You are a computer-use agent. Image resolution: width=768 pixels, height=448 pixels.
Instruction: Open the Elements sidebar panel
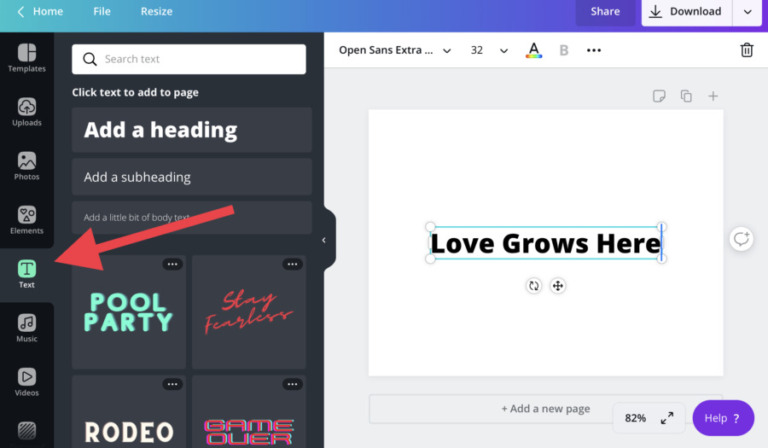pyautogui.click(x=27, y=220)
